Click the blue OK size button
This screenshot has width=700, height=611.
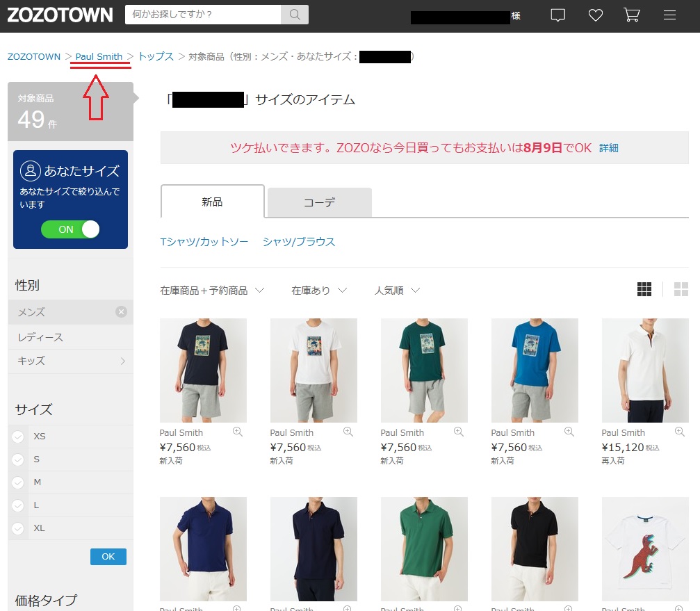(108, 557)
